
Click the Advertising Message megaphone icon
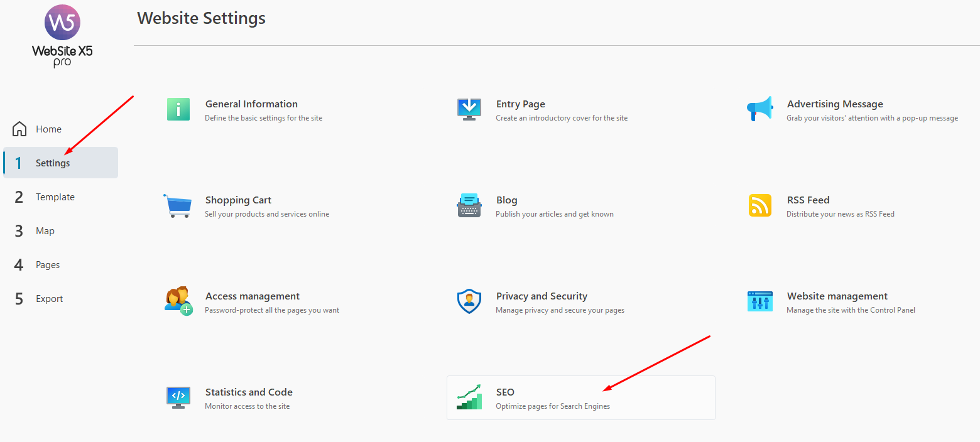pyautogui.click(x=759, y=109)
